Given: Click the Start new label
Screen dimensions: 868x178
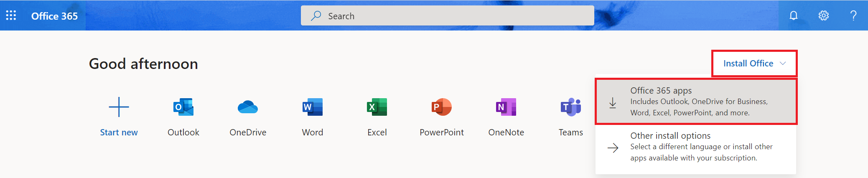Looking at the screenshot, I should (119, 132).
